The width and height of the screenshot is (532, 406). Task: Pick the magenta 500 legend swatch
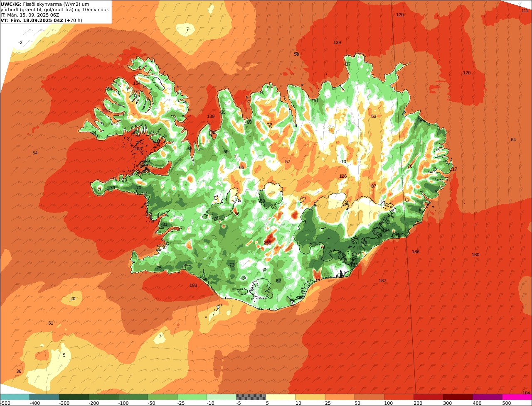pyautogui.click(x=517, y=397)
